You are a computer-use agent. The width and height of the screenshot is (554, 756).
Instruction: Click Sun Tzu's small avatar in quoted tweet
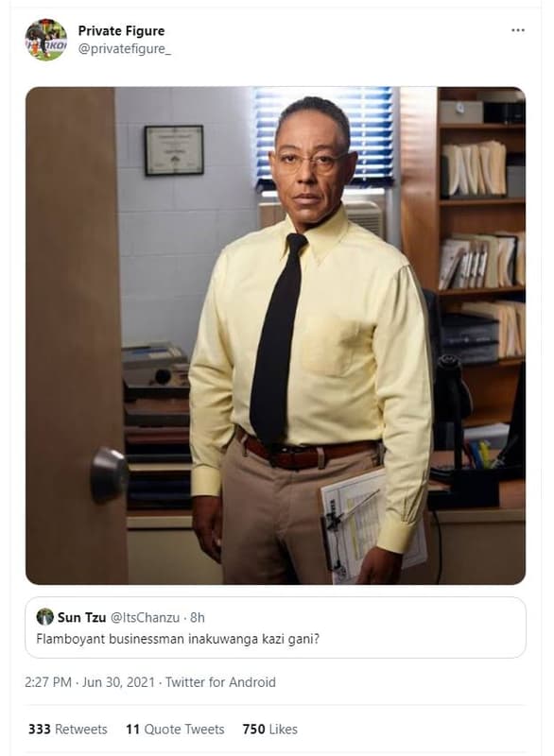[44, 617]
